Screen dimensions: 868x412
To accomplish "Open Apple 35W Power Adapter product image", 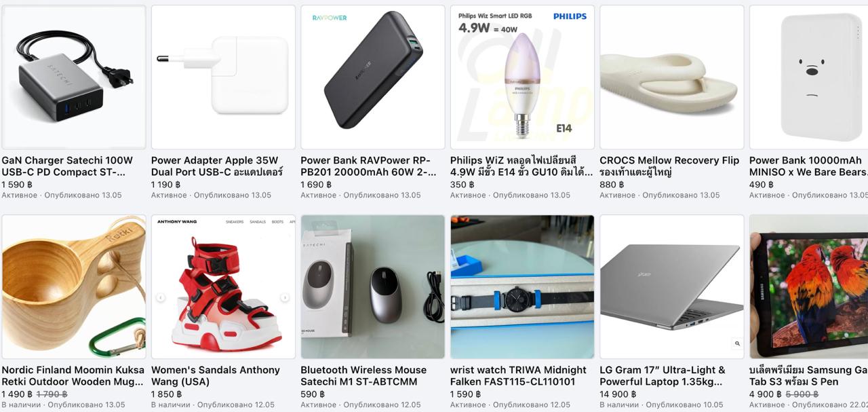I will (223, 77).
